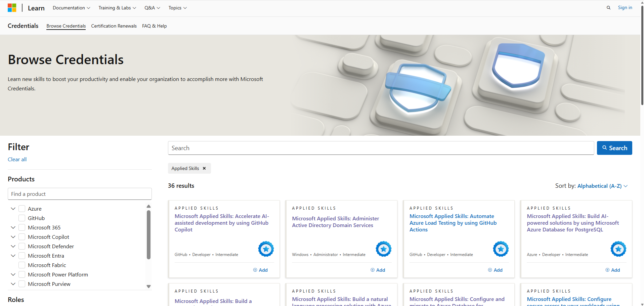
Task: Click products list scroll-up arrow
Action: (148, 206)
